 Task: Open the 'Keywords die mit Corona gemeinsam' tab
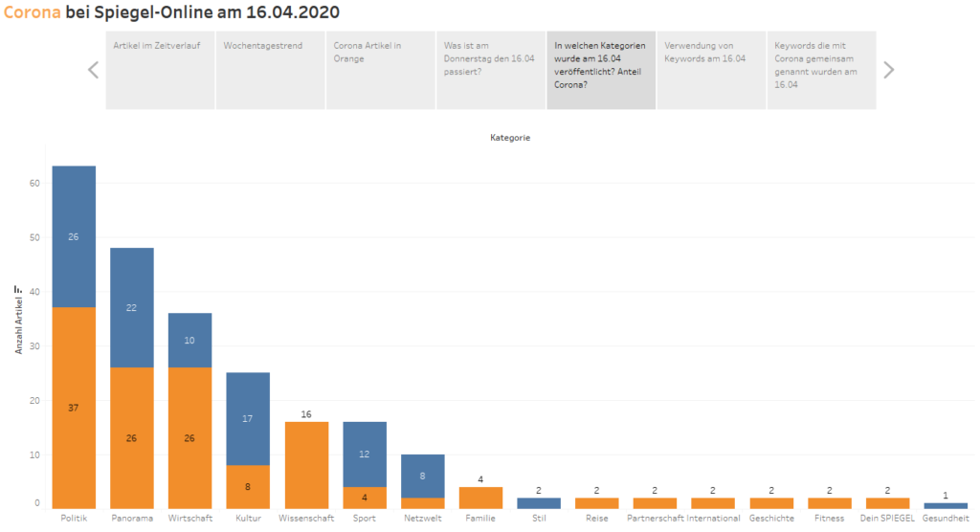[x=822, y=71]
